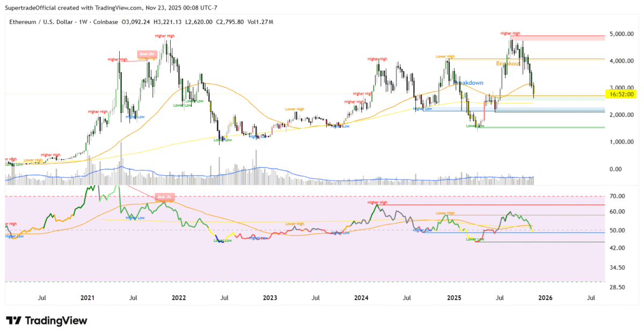Click the blue Breakdown annotation label
This screenshot has width=644, height=336.
click(469, 83)
